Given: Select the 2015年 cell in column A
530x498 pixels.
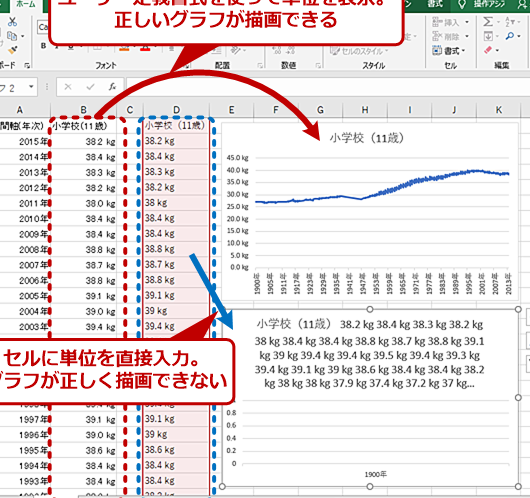Looking at the screenshot, I should click(x=25, y=141).
